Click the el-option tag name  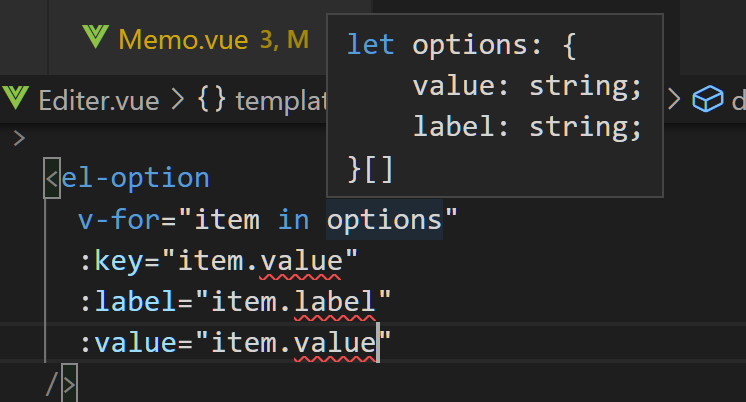point(135,179)
